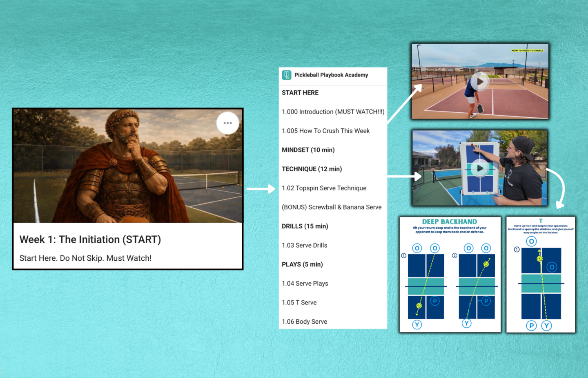Select the TECHNIQUE (12 min) section

point(312,169)
